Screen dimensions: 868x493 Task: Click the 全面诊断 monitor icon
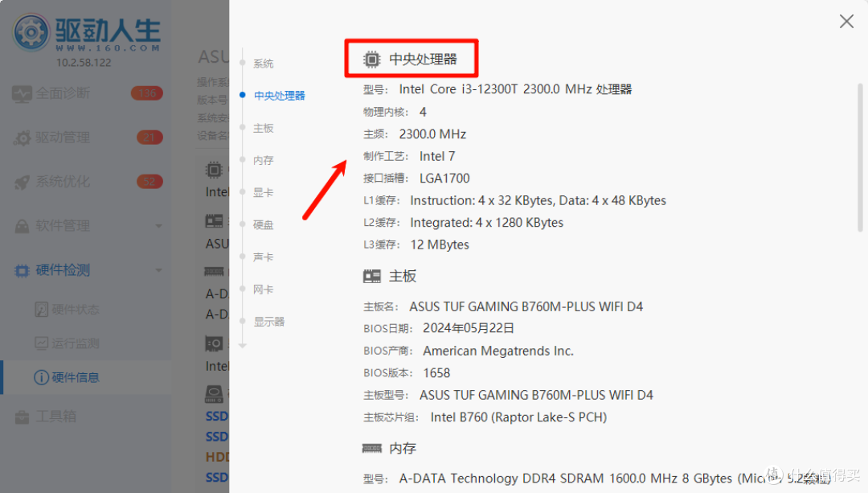tap(22, 94)
